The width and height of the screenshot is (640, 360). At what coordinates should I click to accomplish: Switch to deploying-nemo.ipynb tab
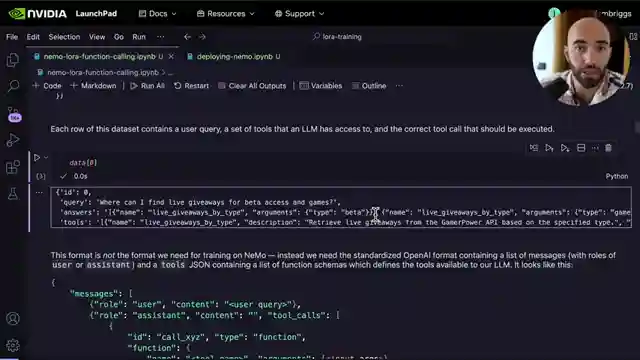point(234,56)
